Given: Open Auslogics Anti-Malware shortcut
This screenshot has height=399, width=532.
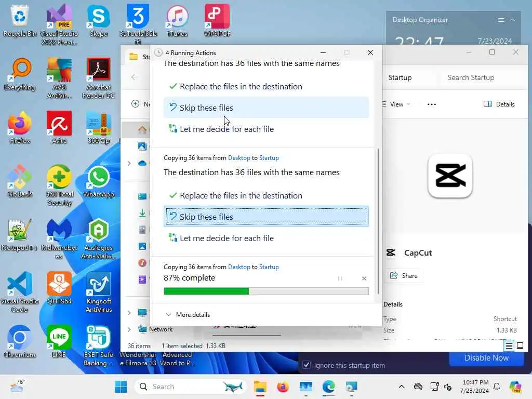Looking at the screenshot, I should (98, 238).
